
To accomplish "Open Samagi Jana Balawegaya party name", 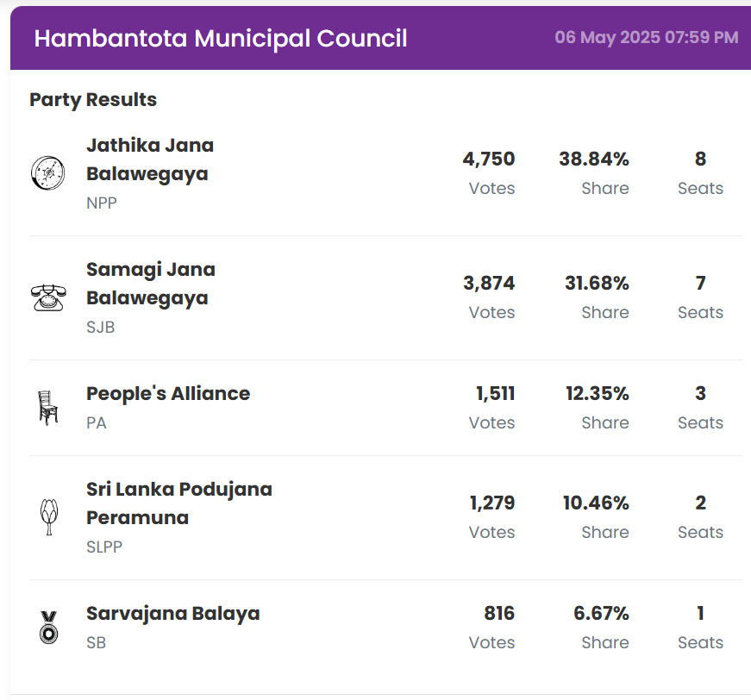I will 150,284.
